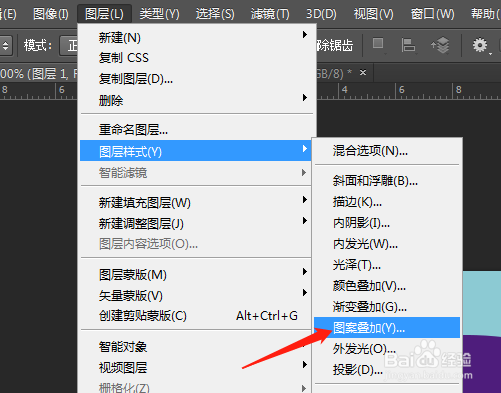501x393 pixels.
Task: Open the 图像(I) menu
Action: tap(51, 14)
